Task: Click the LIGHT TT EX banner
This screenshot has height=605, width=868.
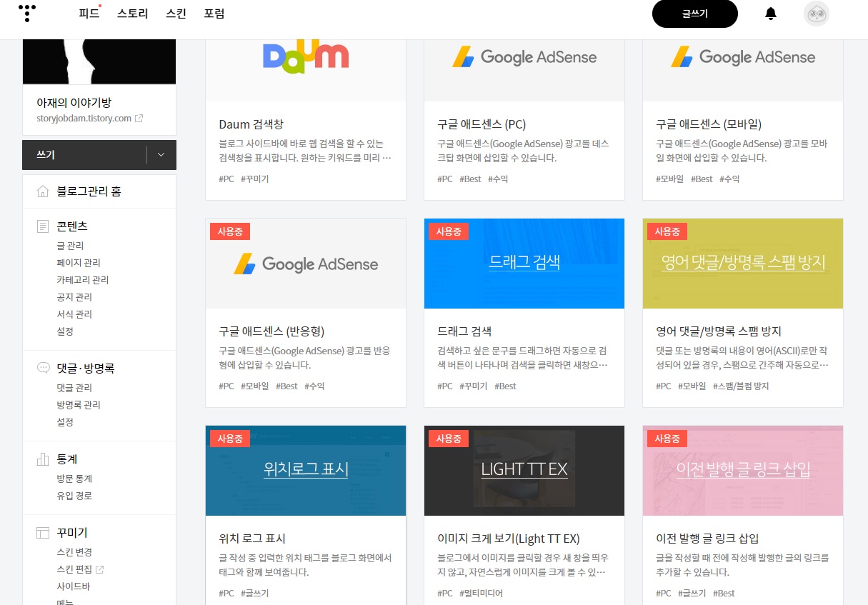Action: (x=524, y=471)
